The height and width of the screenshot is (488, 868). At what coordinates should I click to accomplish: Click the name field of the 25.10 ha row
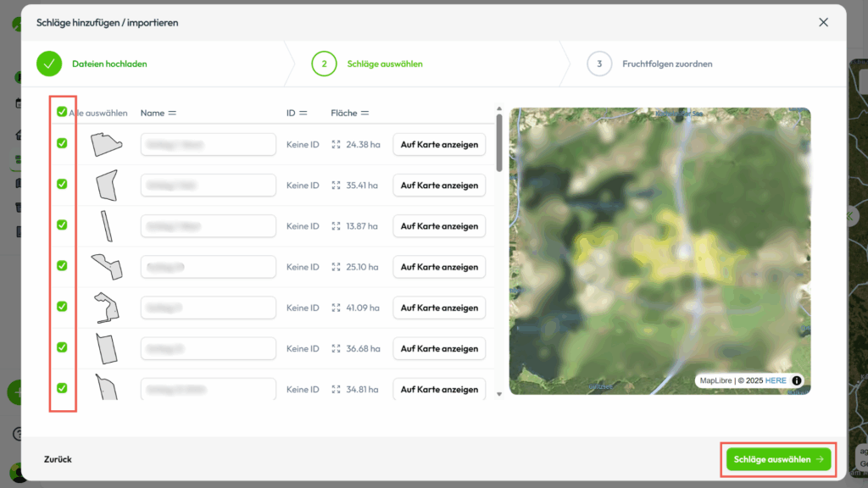209,267
